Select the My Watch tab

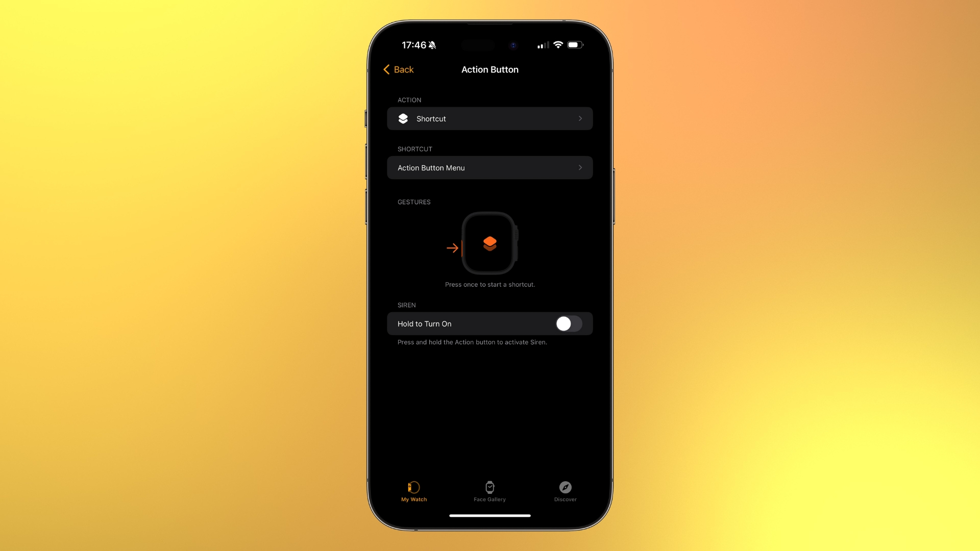pyautogui.click(x=414, y=491)
